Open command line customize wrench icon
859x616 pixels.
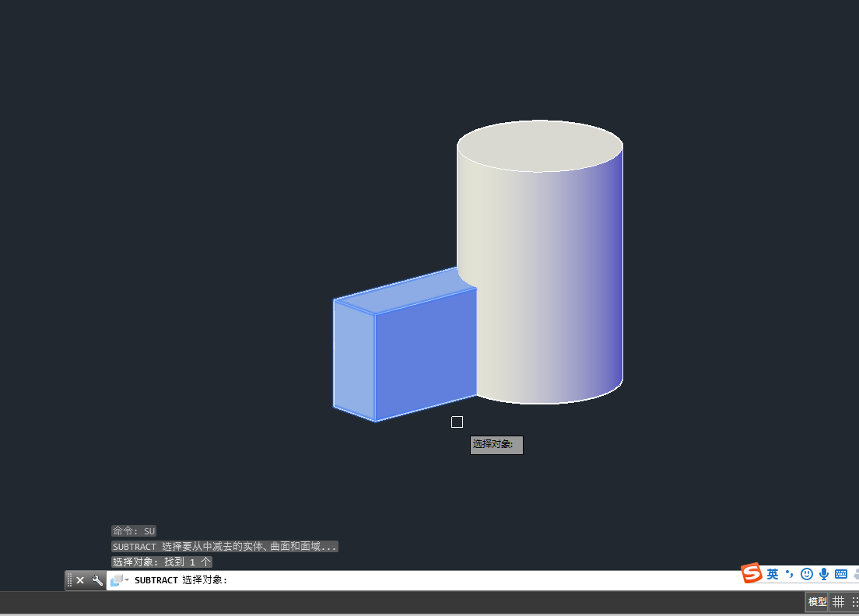97,580
